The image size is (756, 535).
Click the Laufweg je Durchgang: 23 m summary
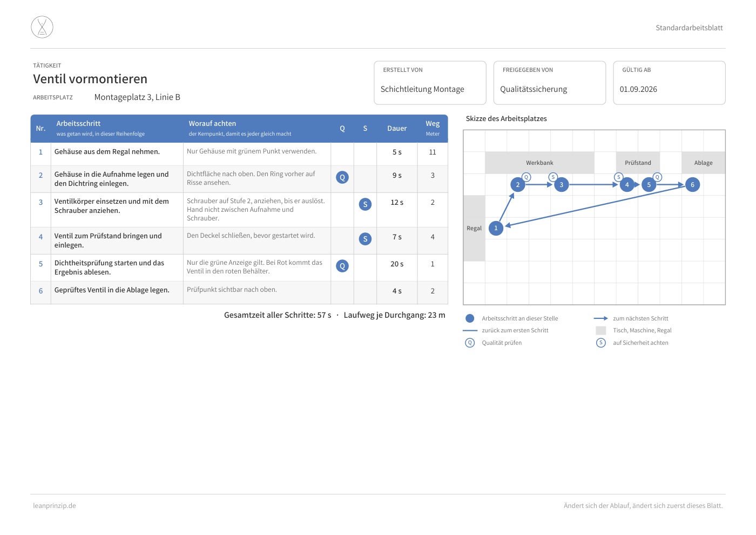394,315
